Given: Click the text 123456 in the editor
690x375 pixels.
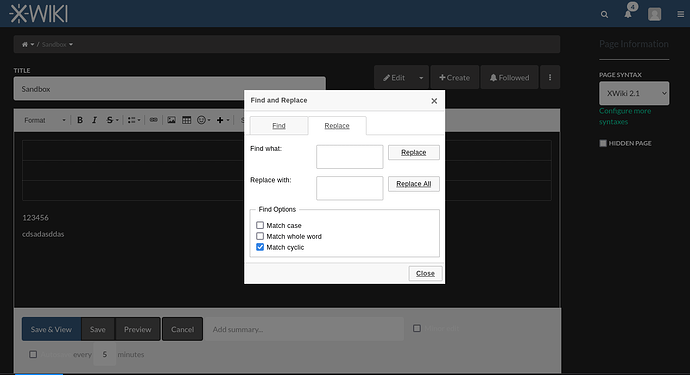Looking at the screenshot, I should [36, 218].
